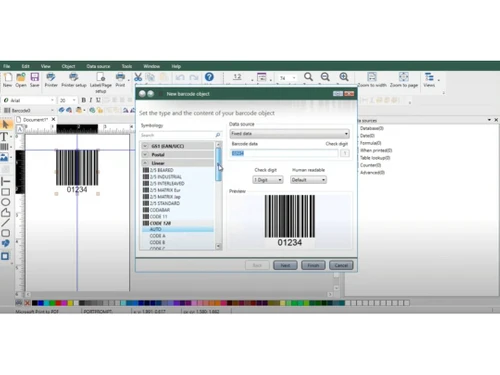The width and height of the screenshot is (500, 375).
Task: Click the Next button
Action: click(285, 265)
